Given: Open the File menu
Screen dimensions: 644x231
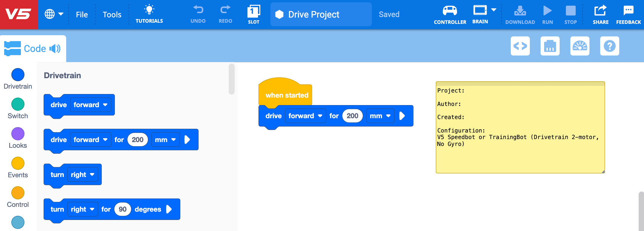Looking at the screenshot, I should [x=82, y=15].
